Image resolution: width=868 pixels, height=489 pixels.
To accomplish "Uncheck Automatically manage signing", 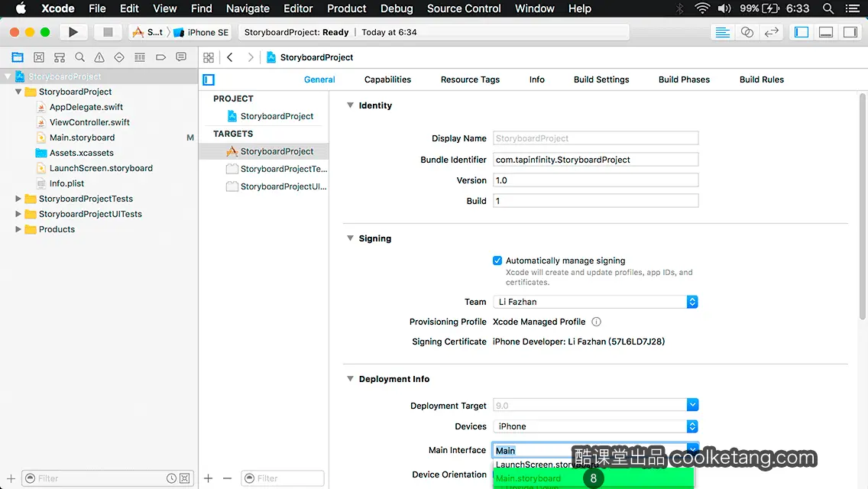I will coord(497,261).
